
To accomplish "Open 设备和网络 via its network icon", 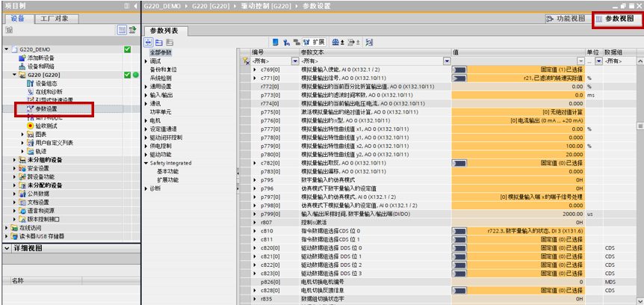I will (22, 66).
